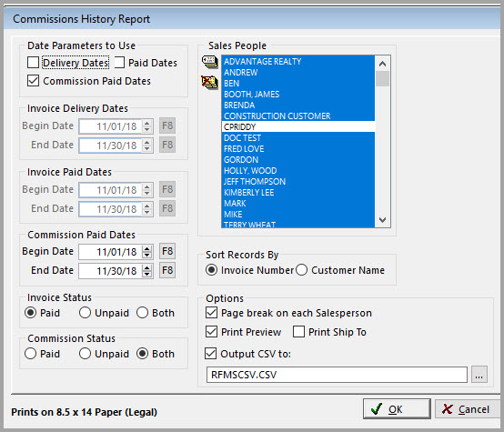This screenshot has height=432, width=504.
Task: Click F8 beside Commission Paid Begin Date
Action: pyautogui.click(x=167, y=251)
